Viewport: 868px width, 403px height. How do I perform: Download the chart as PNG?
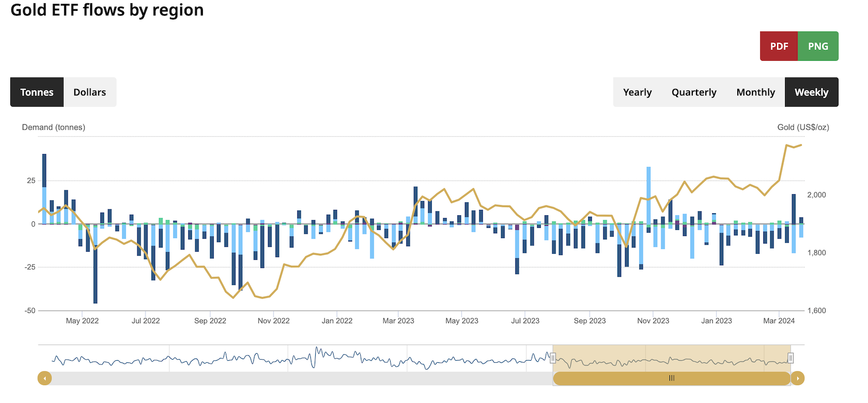[818, 46]
